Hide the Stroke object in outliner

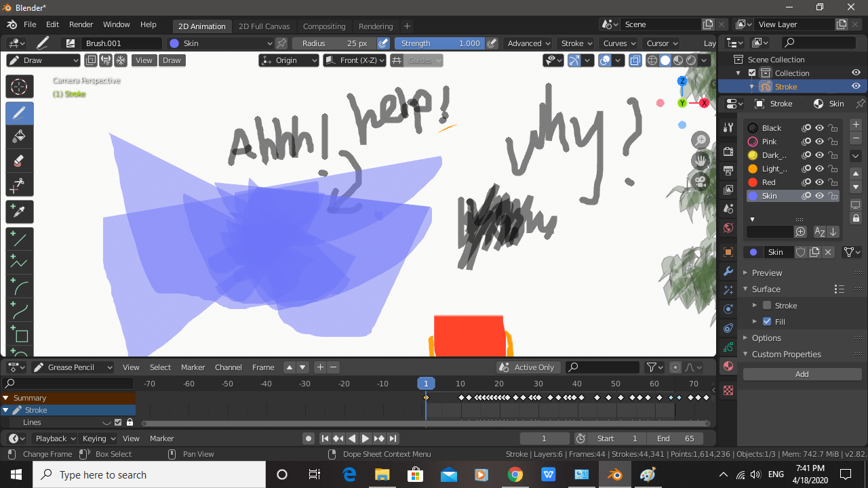[x=856, y=87]
